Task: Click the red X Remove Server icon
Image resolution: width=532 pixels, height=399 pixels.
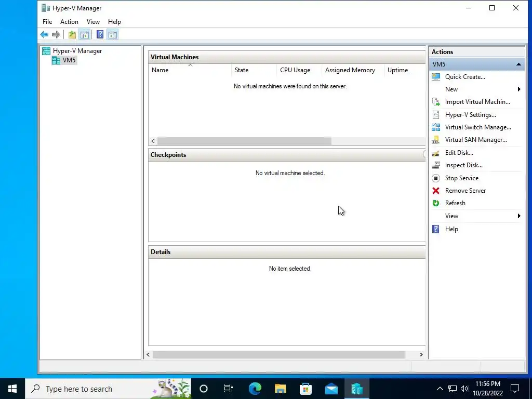Action: click(436, 191)
